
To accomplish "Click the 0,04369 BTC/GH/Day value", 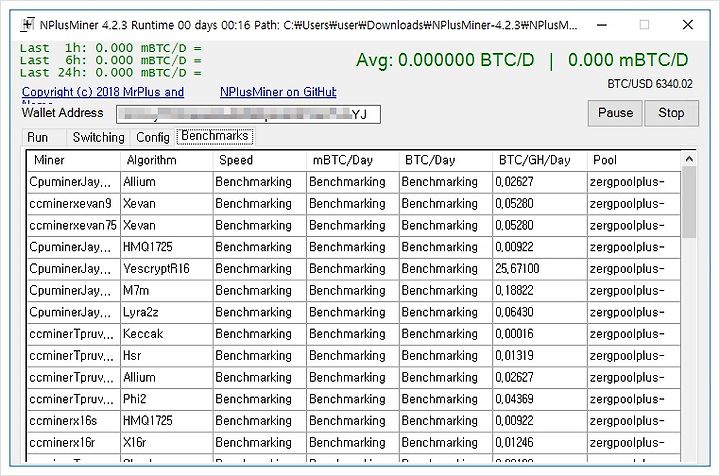I will (x=540, y=399).
